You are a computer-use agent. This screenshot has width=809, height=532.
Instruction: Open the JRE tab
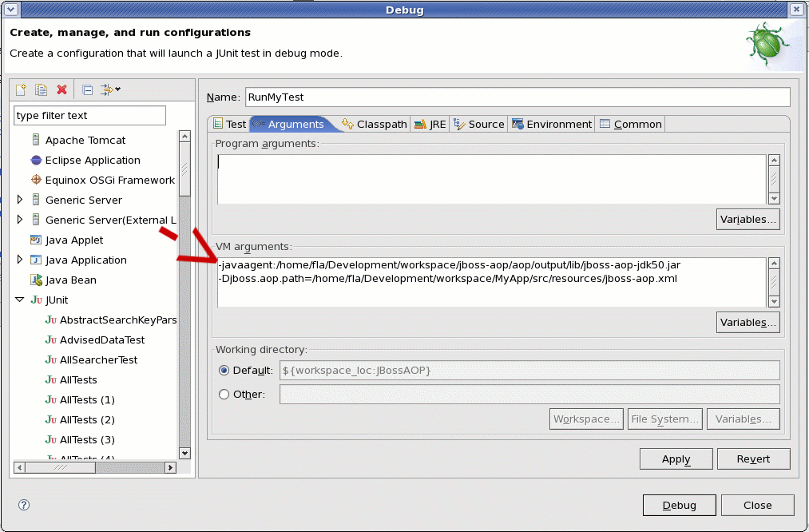click(430, 124)
